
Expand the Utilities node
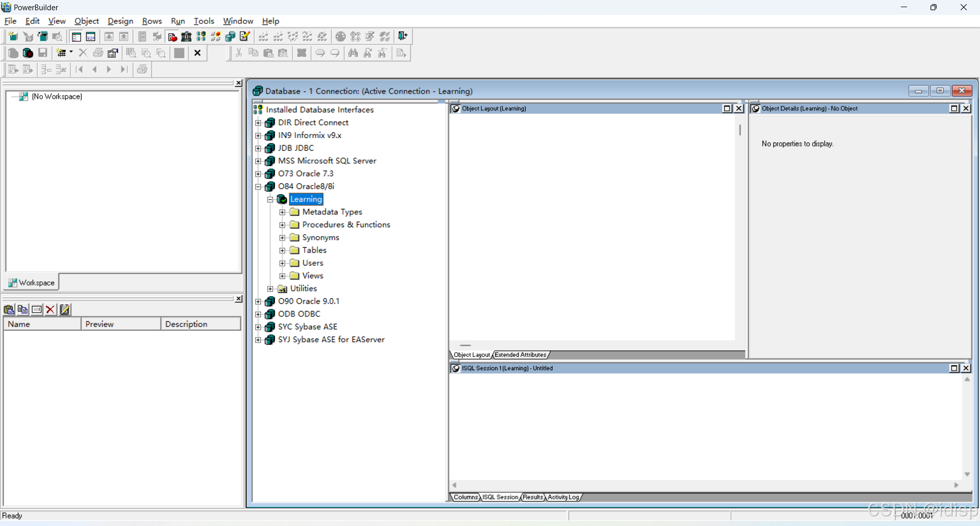tap(271, 289)
